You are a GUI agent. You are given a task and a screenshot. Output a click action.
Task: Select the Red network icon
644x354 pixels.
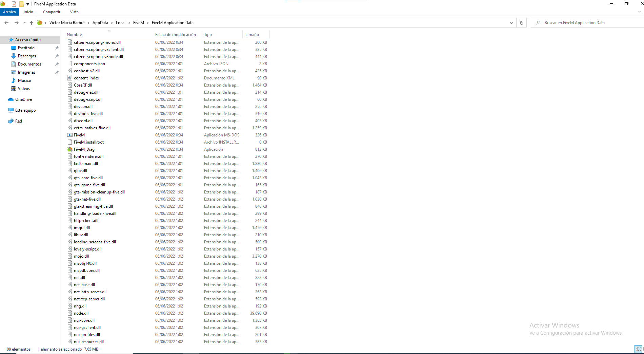click(x=11, y=121)
